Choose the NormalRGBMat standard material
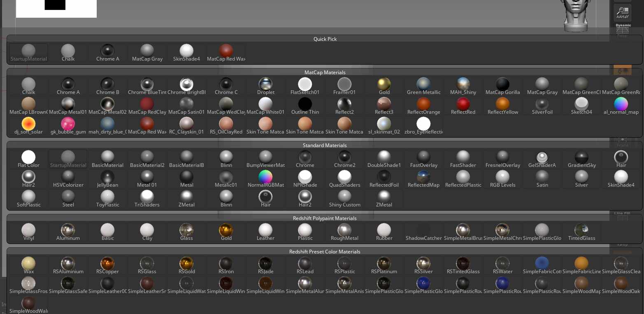644x314 pixels. (265, 178)
